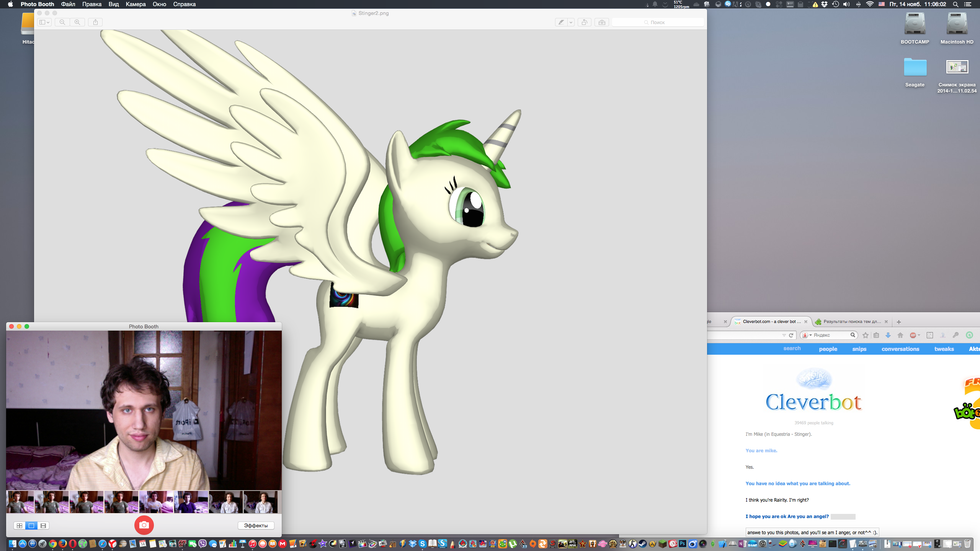Rotate the image in Preview toolbar
This screenshot has height=551, width=980.
[585, 22]
